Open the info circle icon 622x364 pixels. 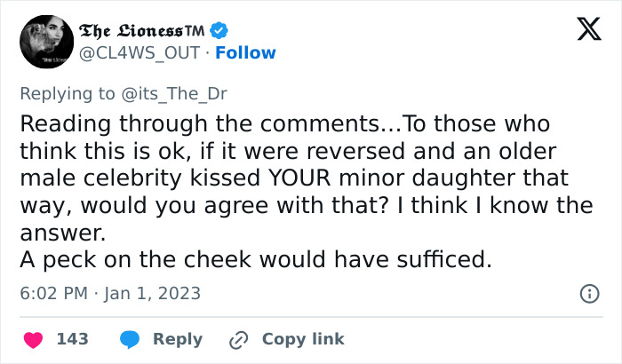[587, 293]
